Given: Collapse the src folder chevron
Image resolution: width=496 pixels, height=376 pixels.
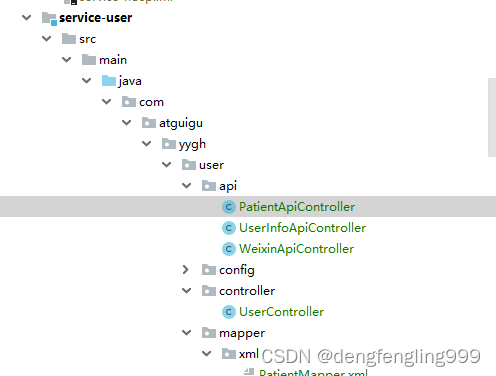Looking at the screenshot, I should 47,39.
